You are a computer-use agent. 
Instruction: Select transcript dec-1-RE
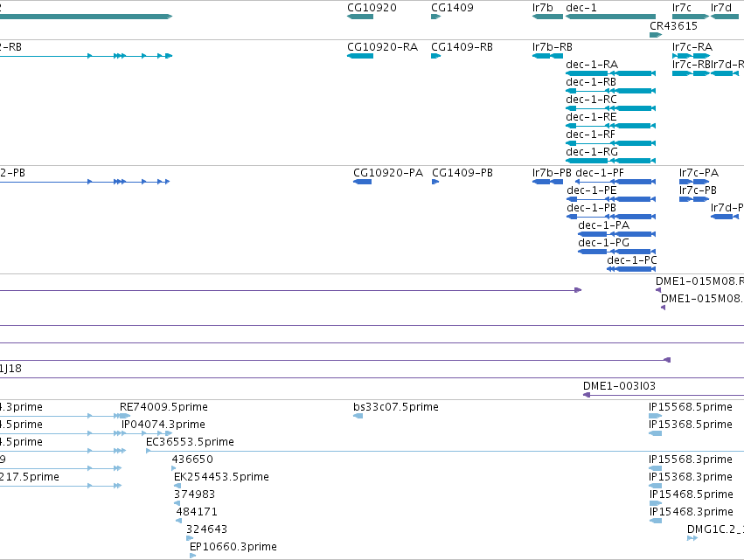(x=610, y=126)
